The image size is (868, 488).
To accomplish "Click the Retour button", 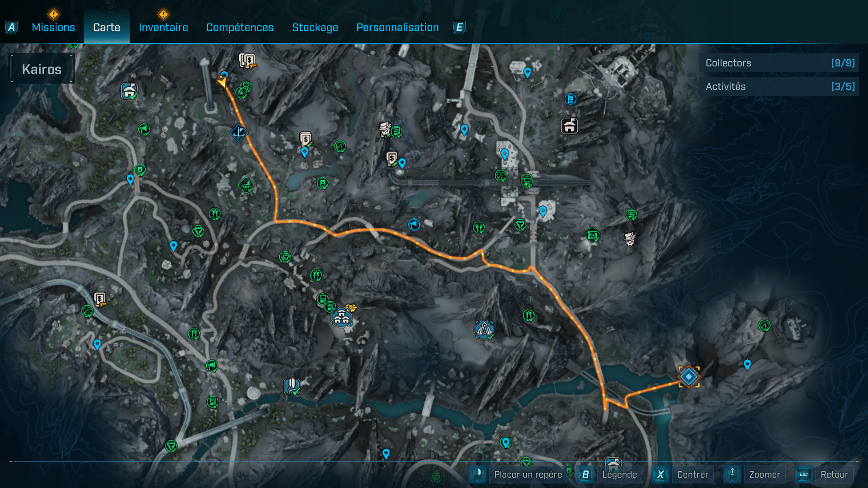I will point(834,474).
